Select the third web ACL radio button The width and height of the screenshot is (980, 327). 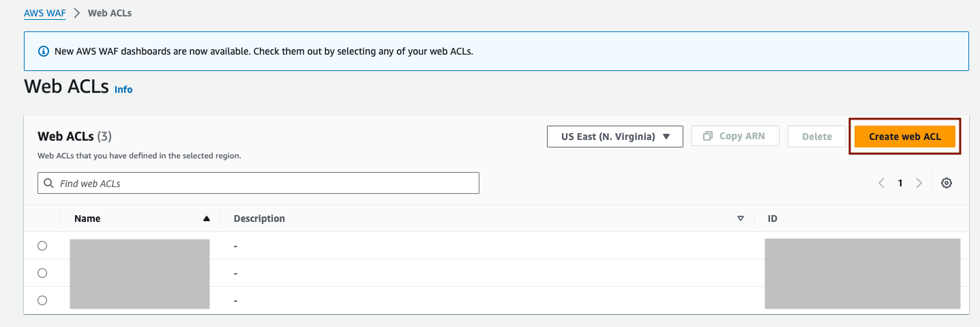point(42,300)
